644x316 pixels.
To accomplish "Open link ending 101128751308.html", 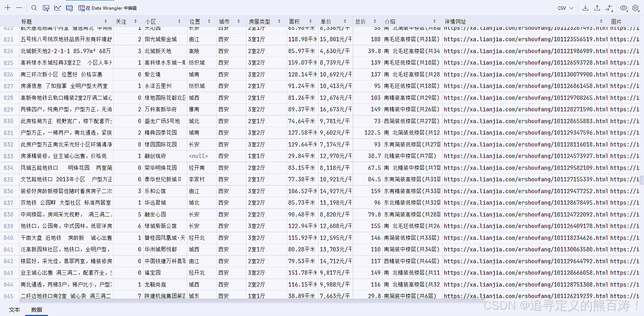I will click(526, 285).
